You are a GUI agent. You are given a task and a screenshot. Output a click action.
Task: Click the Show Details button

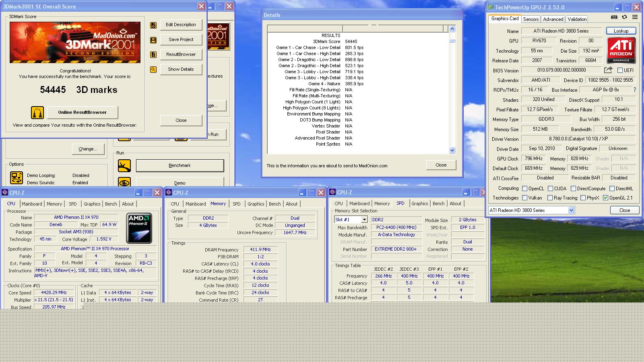coord(181,69)
